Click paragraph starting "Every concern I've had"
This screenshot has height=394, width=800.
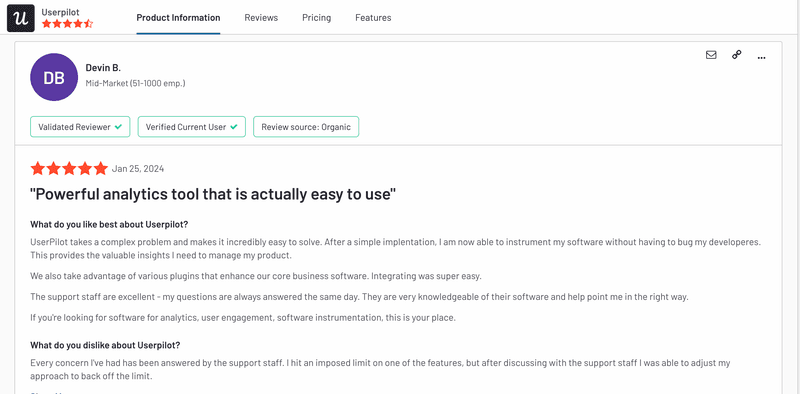[x=381, y=370]
